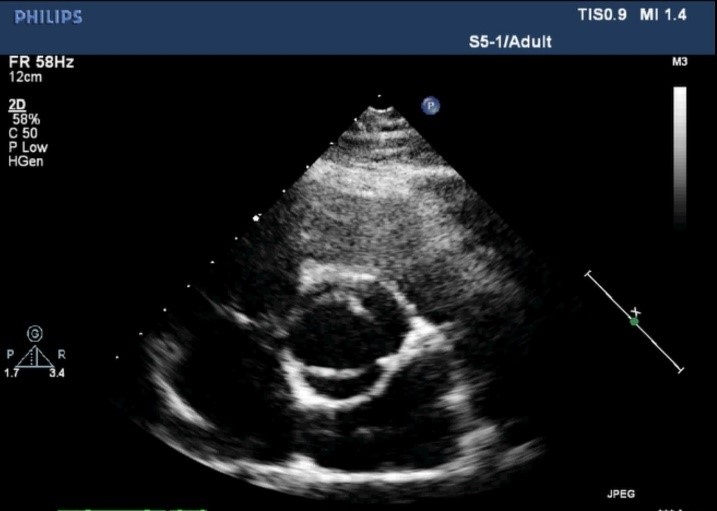Click the Philips logo
This screenshot has height=511, width=717.
(48, 17)
